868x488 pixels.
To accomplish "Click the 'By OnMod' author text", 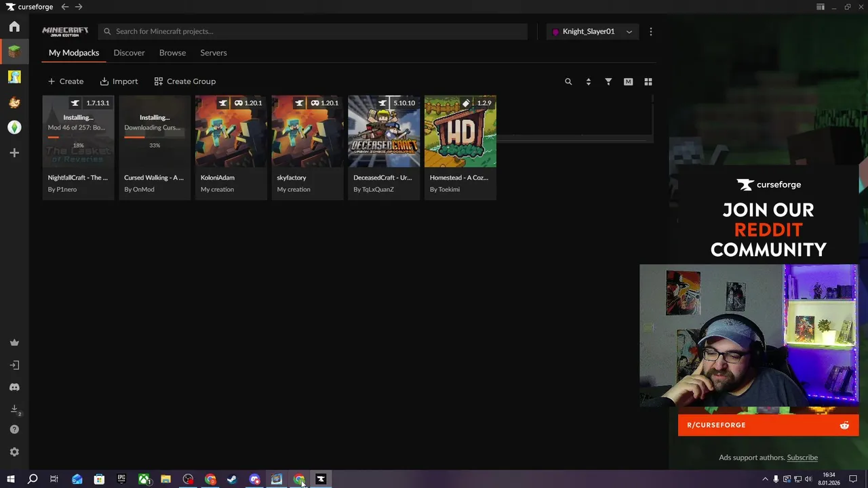I will [139, 190].
